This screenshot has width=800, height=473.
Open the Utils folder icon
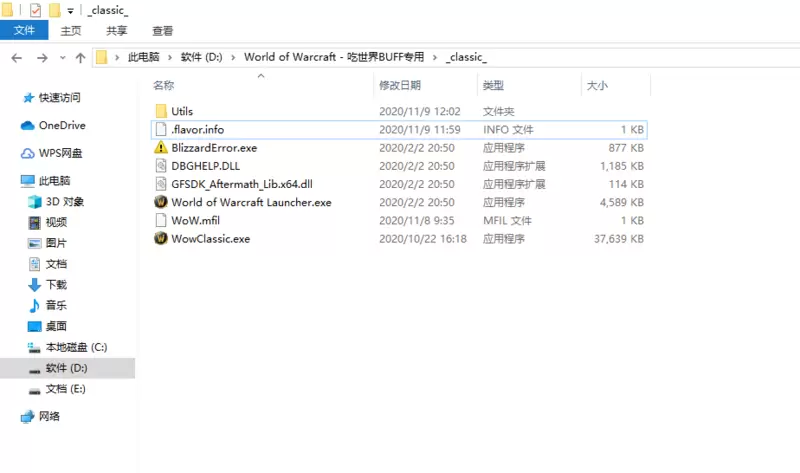pyautogui.click(x=161, y=111)
